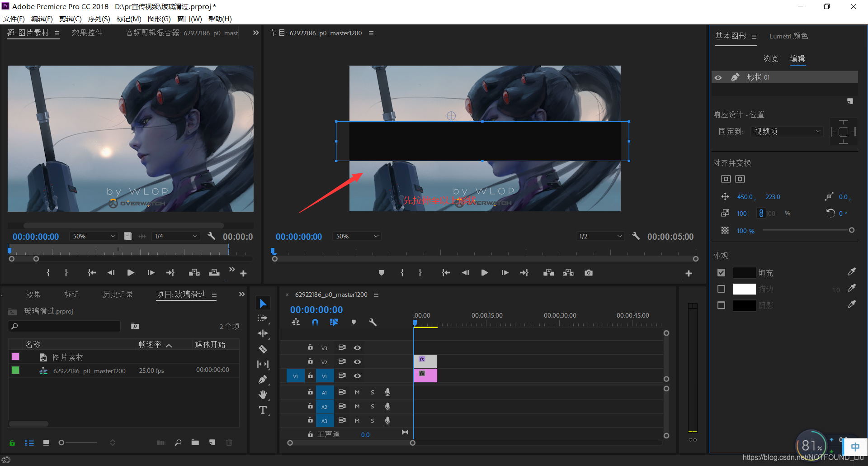Select the Razor tool
Viewport: 868px width, 466px height.
[263, 349]
